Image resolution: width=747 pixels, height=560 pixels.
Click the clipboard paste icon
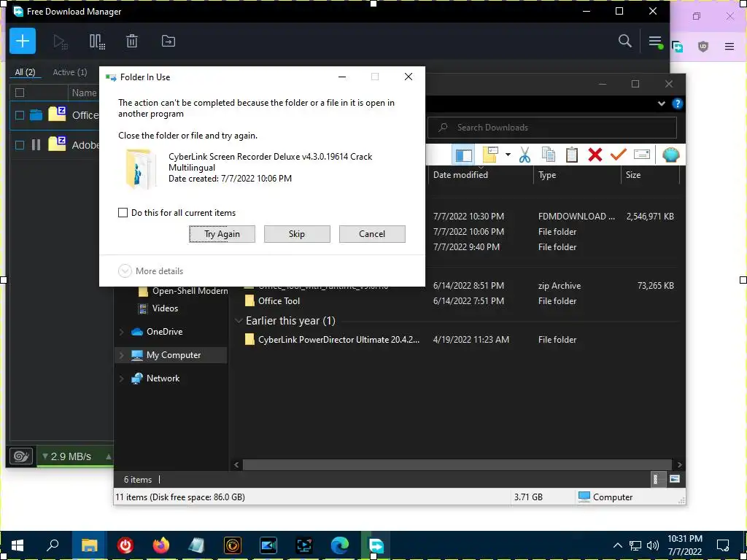pos(572,155)
